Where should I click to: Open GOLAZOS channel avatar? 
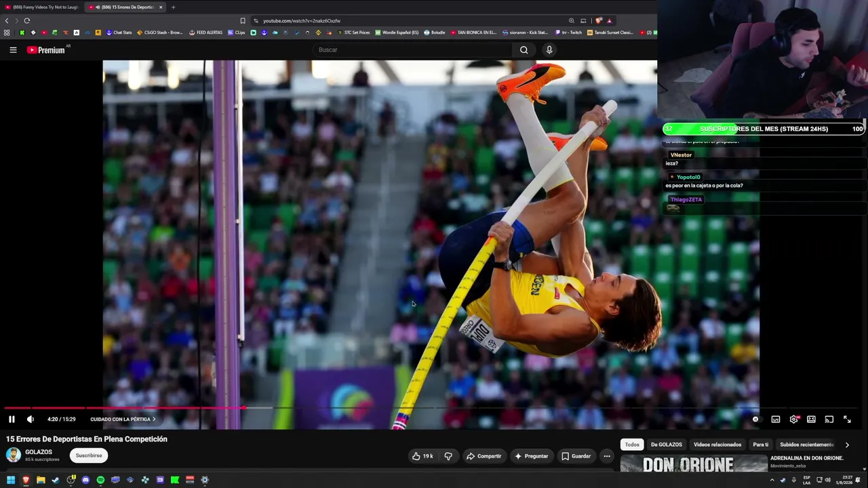[14, 455]
